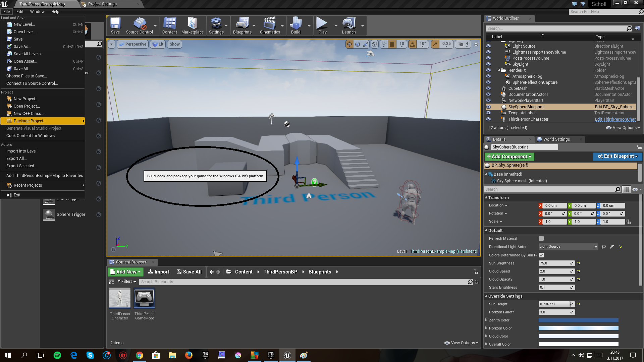
Task: Toggle rotation snapping angle icon
Action: pyautogui.click(x=413, y=44)
